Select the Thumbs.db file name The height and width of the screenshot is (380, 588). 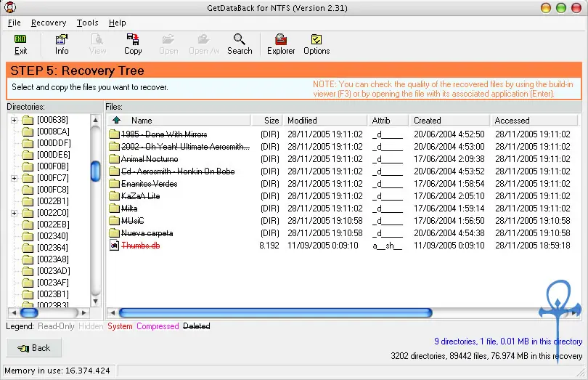(x=141, y=246)
